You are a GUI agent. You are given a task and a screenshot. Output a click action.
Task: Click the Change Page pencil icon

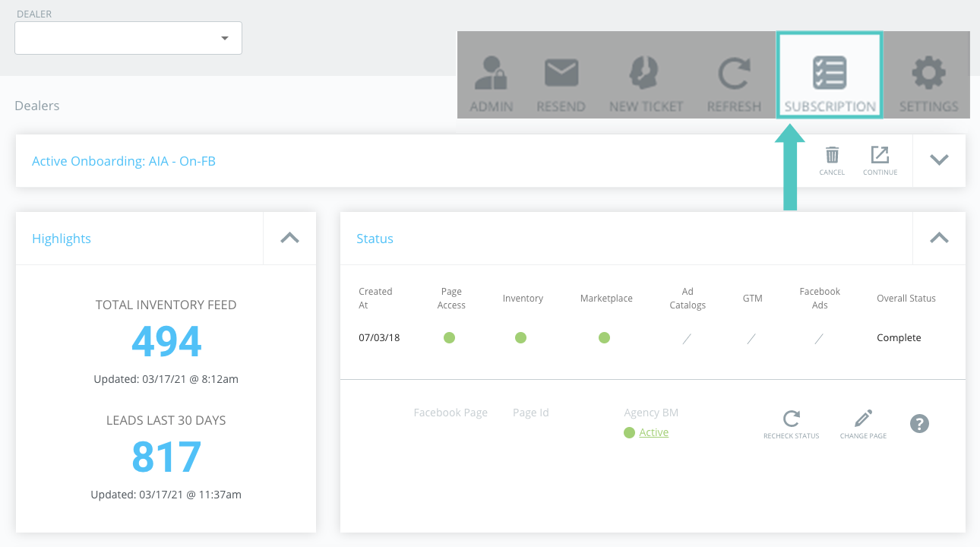pos(863,419)
